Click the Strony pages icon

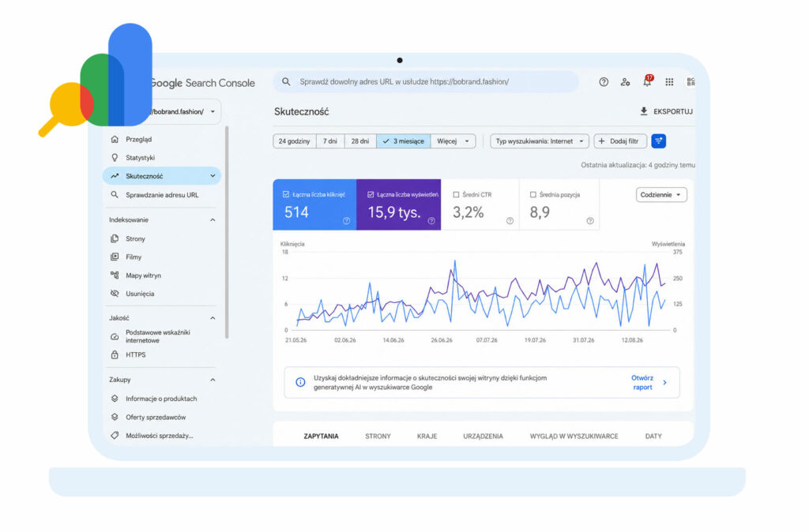[115, 238]
